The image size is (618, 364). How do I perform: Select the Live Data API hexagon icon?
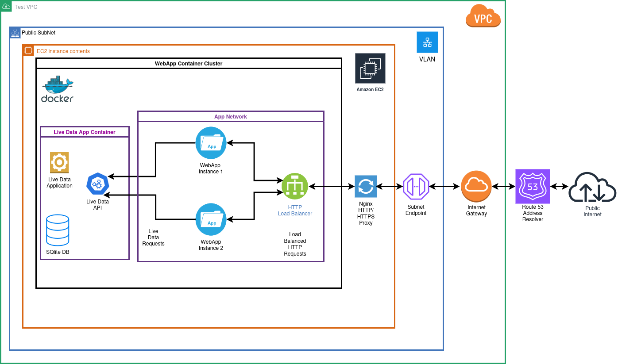[97, 184]
